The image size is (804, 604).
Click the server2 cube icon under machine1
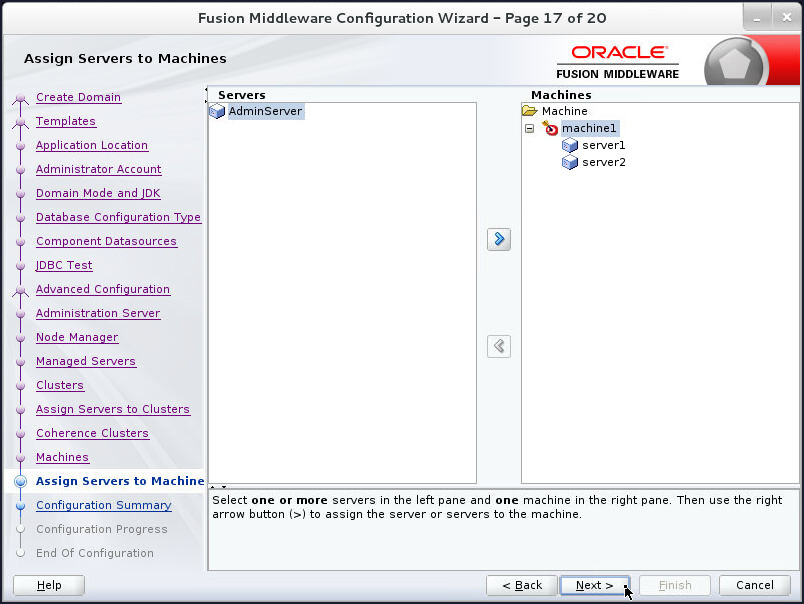(x=569, y=162)
